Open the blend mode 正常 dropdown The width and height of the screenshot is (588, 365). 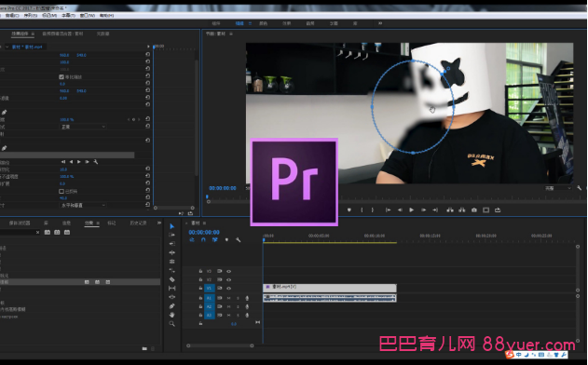[83, 127]
